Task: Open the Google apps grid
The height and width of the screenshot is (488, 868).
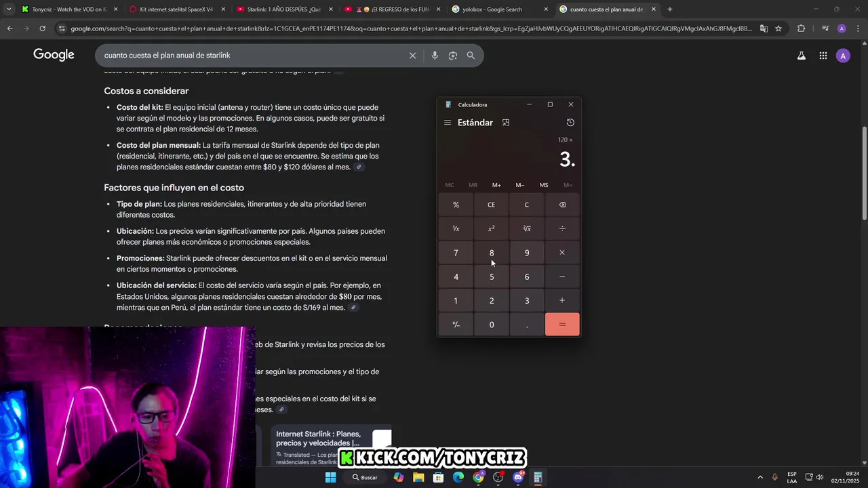Action: tap(823, 56)
